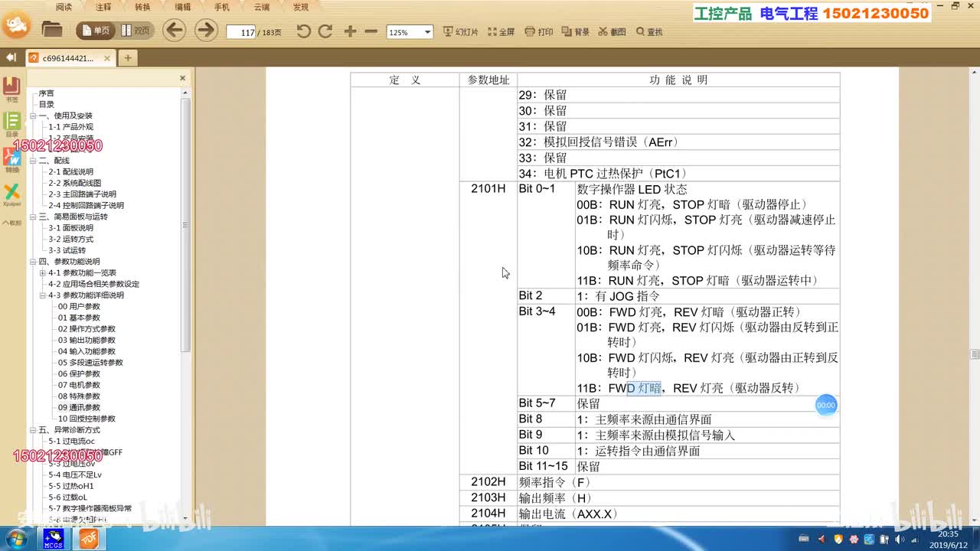Print the document (打印)
Image resolution: width=980 pixels, height=551 pixels.
point(539,32)
